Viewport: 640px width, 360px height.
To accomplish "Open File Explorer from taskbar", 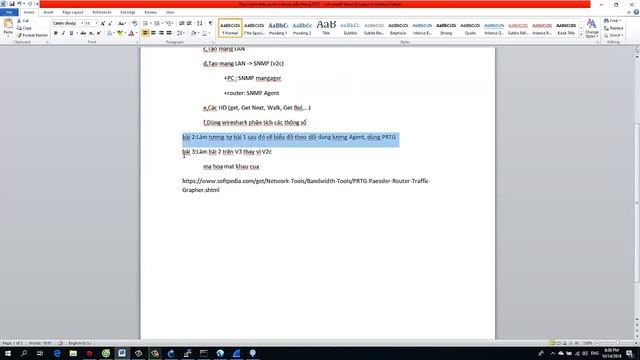I will point(73,353).
